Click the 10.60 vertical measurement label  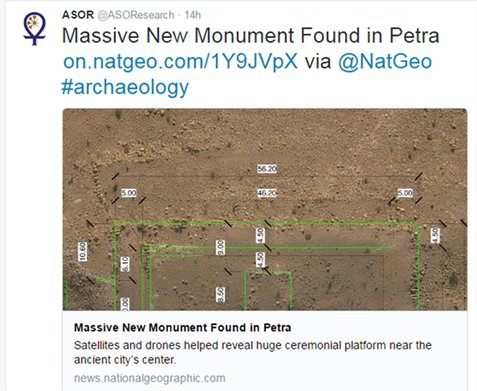tap(82, 252)
